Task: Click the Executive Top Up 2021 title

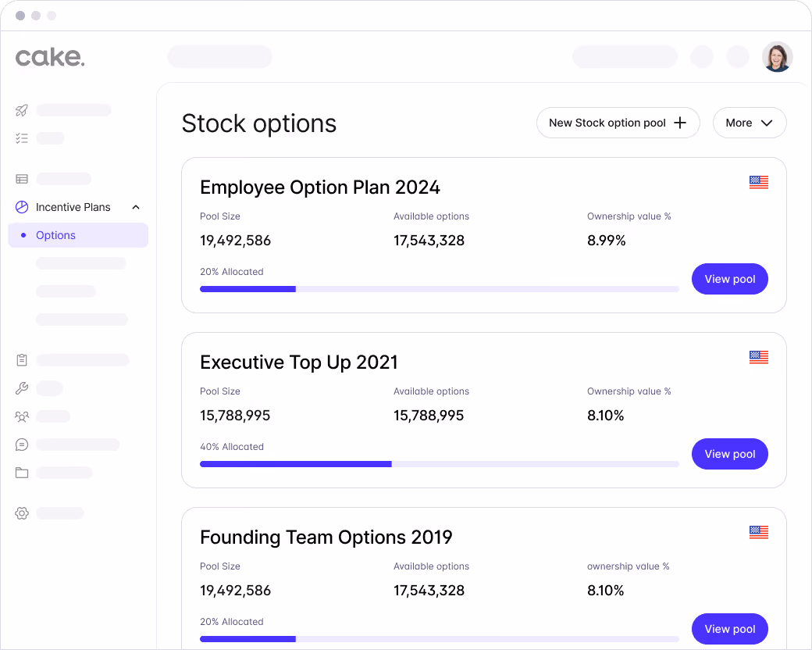Action: point(299,362)
